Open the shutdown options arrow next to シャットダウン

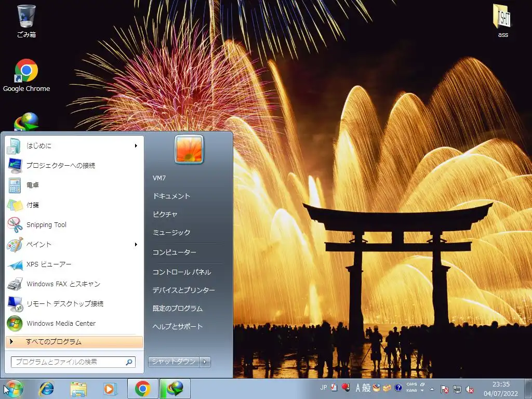205,362
